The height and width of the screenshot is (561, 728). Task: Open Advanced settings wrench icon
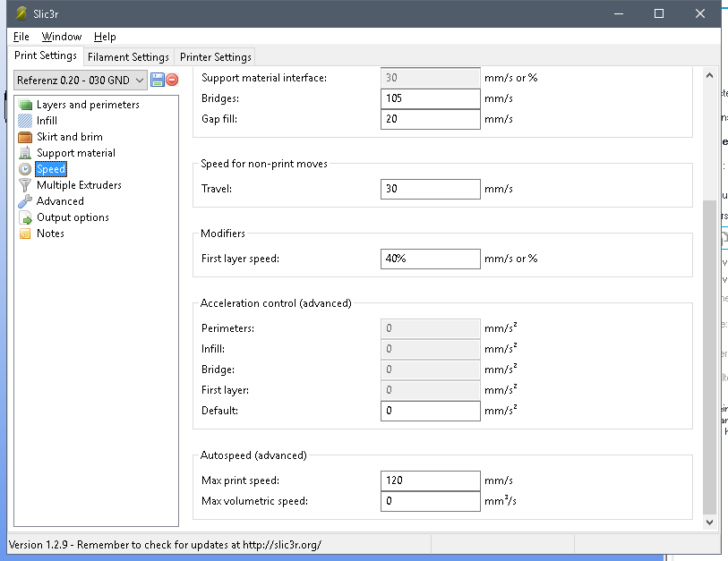click(25, 201)
